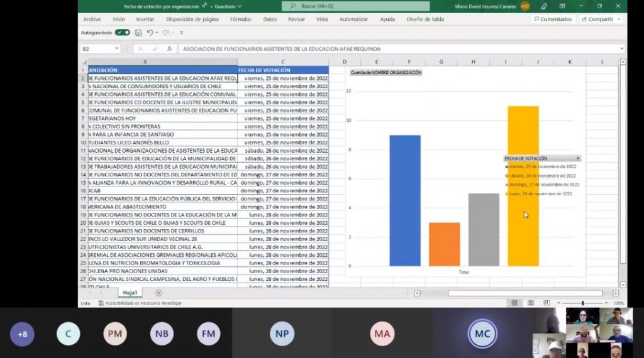Expand the formula bar chevron

[x=622, y=49]
